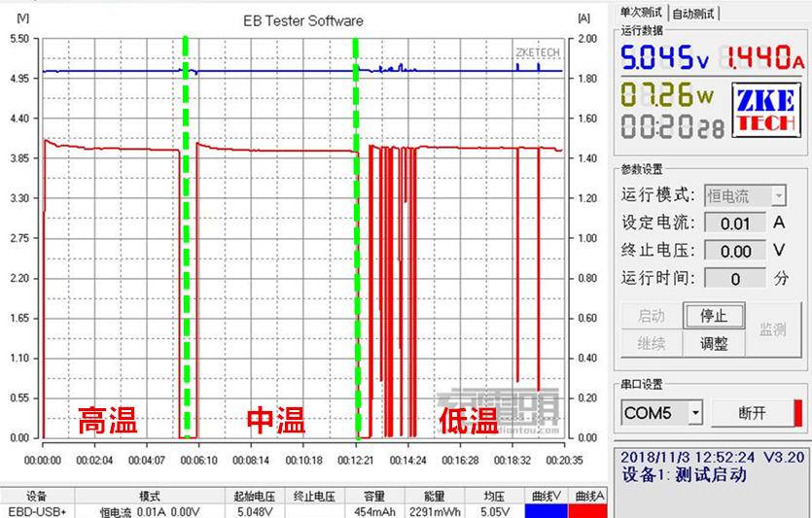Focus the 运行时间 input box
This screenshot has width=812, height=518.
click(734, 279)
